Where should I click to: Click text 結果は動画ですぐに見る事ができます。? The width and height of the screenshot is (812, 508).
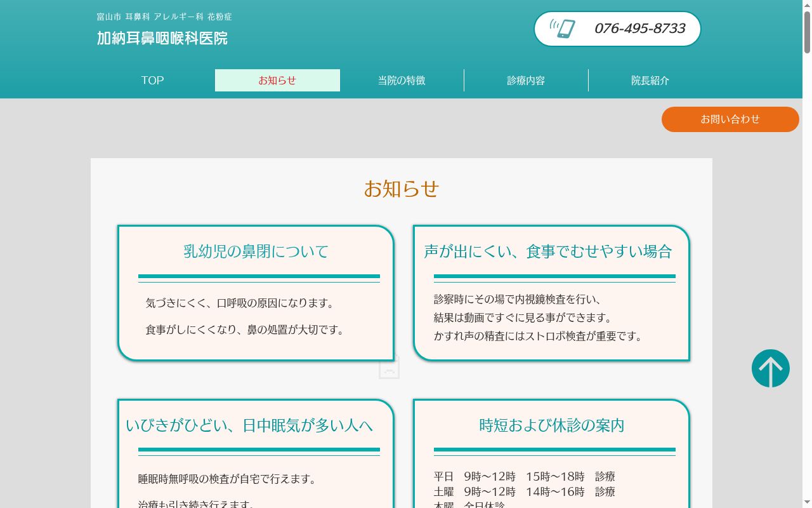tap(523, 318)
